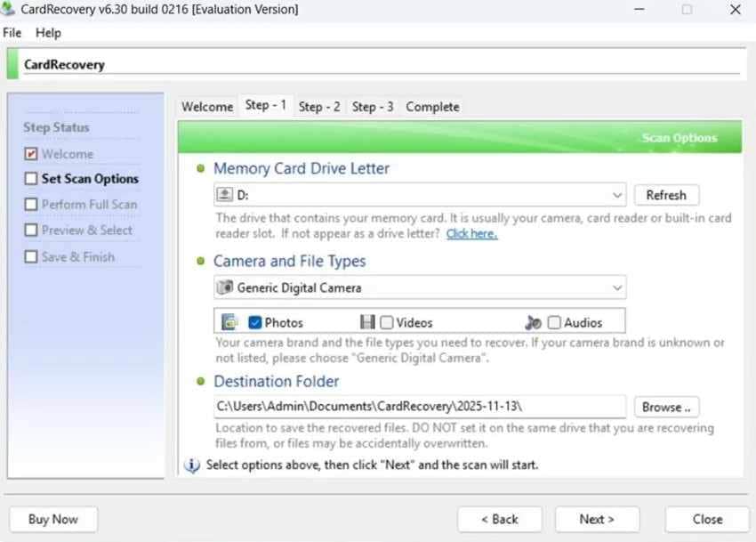Click the audio music-note icon
This screenshot has height=542, width=756.
click(533, 322)
